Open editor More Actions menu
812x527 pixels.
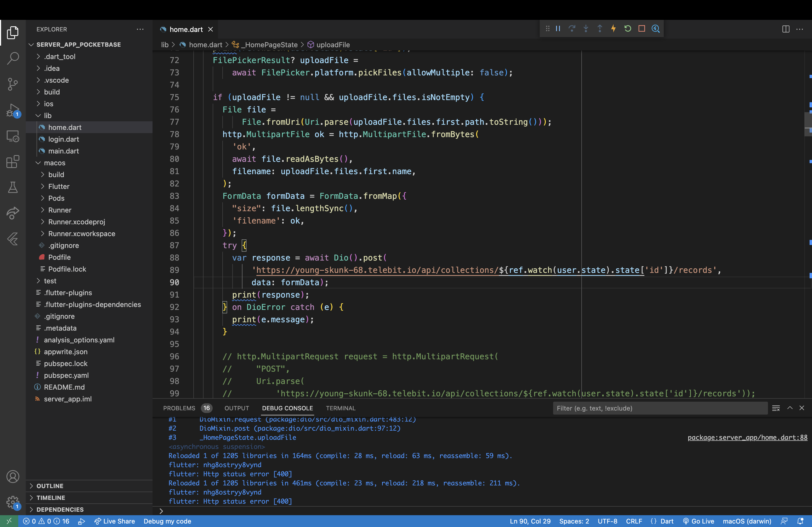pyautogui.click(x=800, y=29)
